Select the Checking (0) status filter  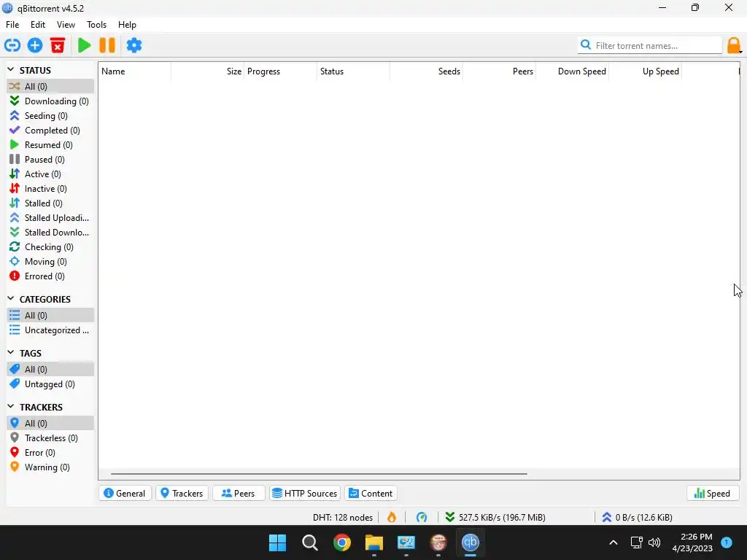[x=50, y=247]
